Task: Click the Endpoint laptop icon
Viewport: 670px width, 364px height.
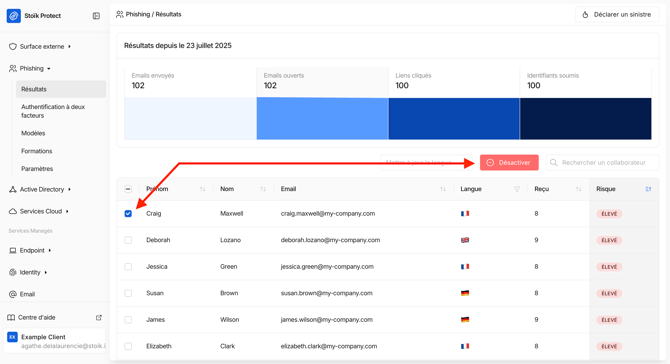Action: [13, 250]
